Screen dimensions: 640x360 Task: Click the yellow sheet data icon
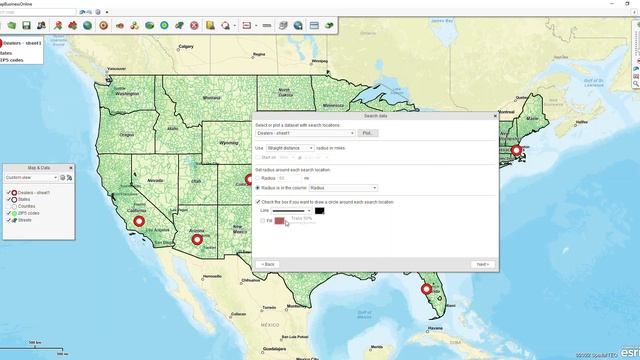coord(210,25)
